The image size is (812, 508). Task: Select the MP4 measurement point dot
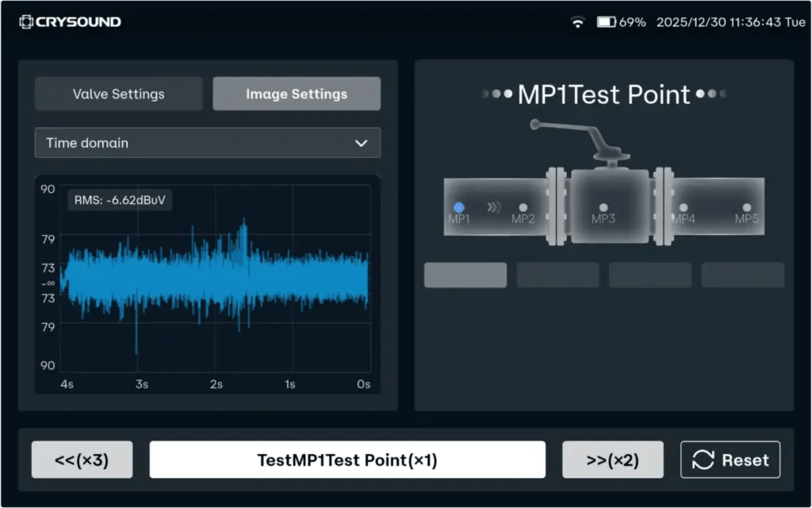tap(683, 207)
